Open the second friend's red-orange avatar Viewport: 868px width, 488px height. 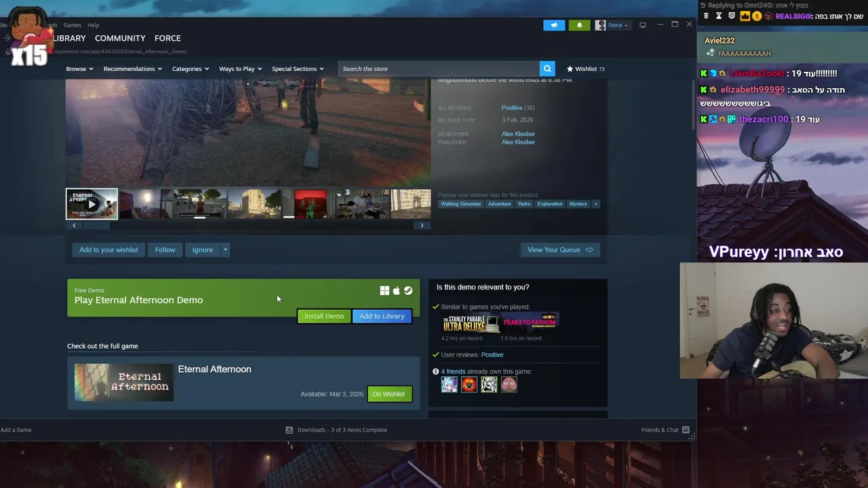tap(469, 385)
